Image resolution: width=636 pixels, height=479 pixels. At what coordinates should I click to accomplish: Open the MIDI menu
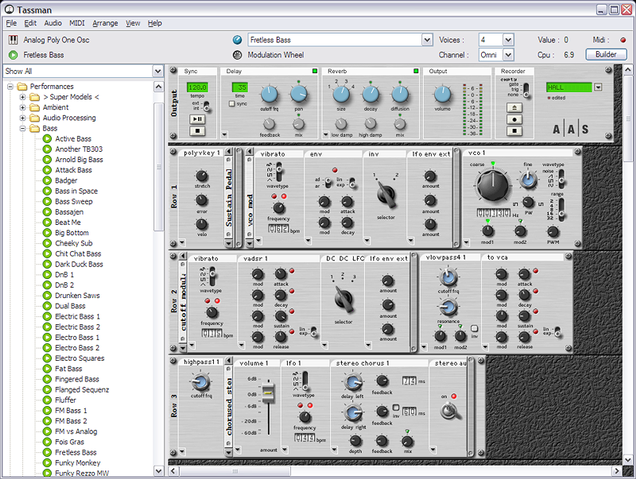[77, 23]
